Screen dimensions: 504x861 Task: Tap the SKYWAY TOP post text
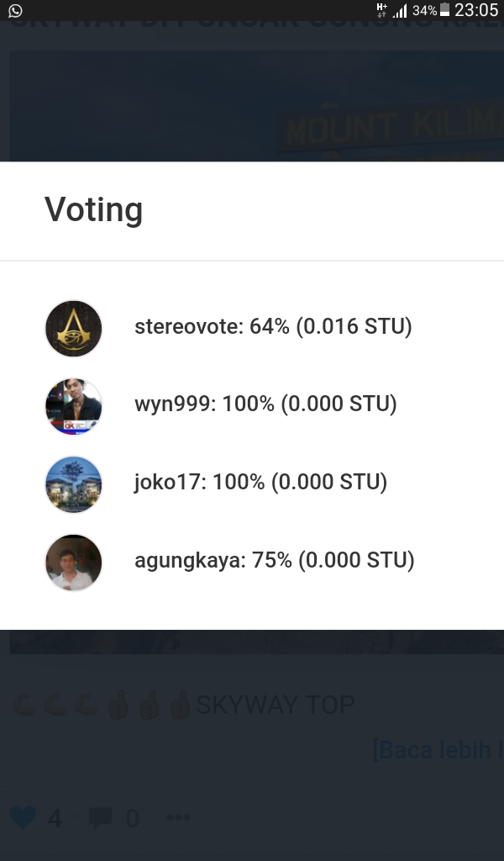[275, 705]
